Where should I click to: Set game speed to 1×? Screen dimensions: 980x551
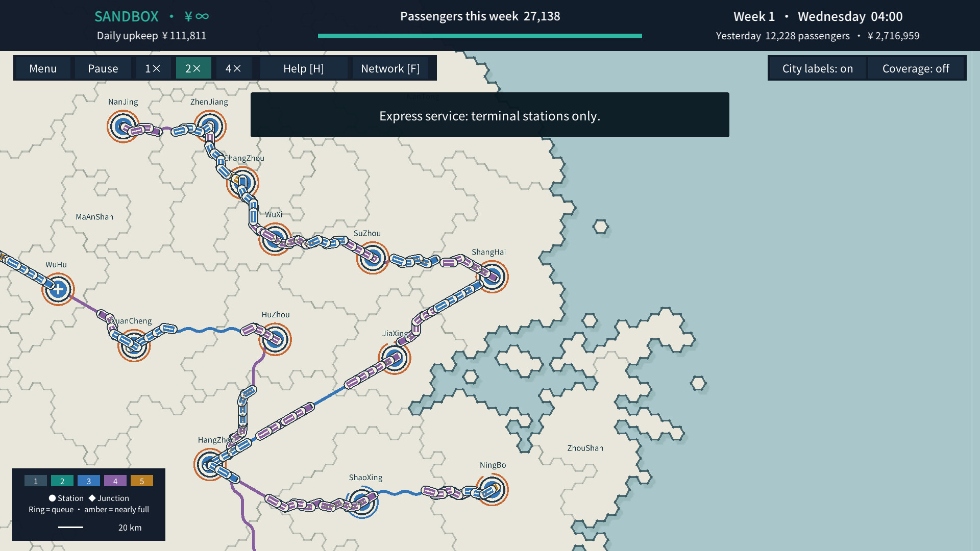point(153,68)
